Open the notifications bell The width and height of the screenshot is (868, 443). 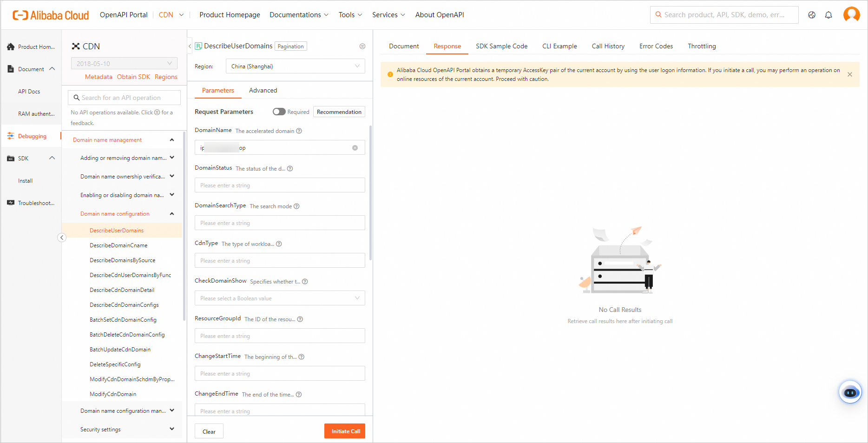[x=829, y=15]
